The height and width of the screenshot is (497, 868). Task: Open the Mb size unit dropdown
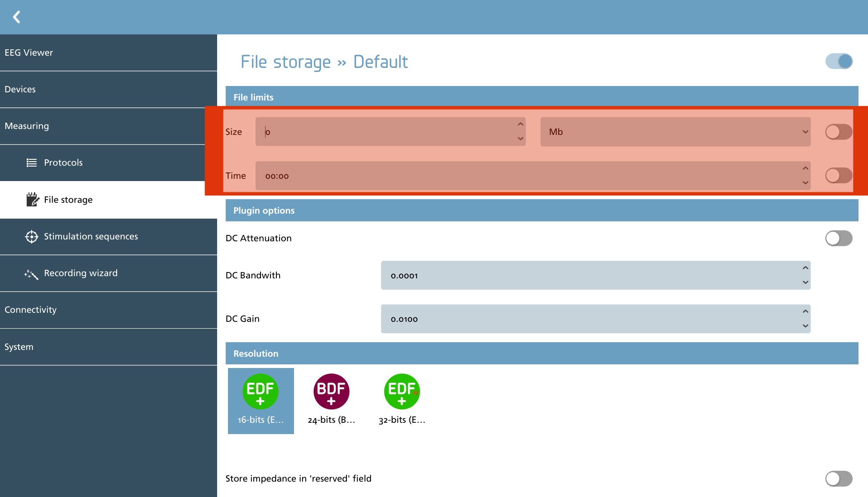click(675, 132)
